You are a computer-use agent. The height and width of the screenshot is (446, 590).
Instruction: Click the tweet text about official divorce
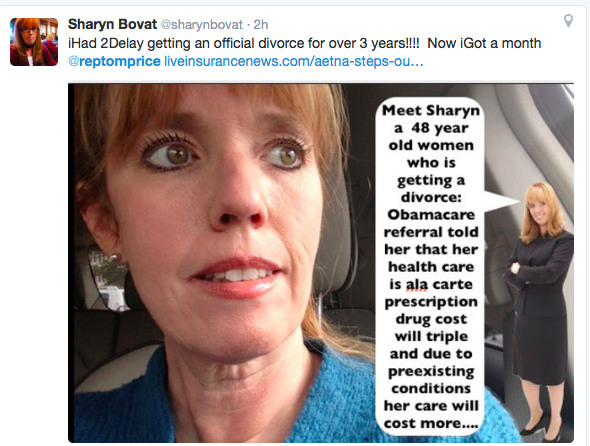[304, 43]
